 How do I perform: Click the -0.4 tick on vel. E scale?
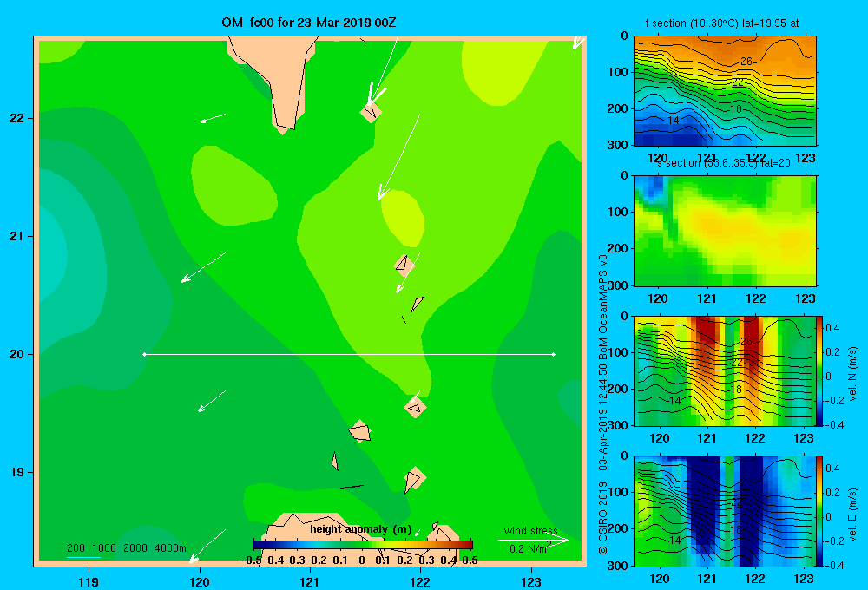834,565
